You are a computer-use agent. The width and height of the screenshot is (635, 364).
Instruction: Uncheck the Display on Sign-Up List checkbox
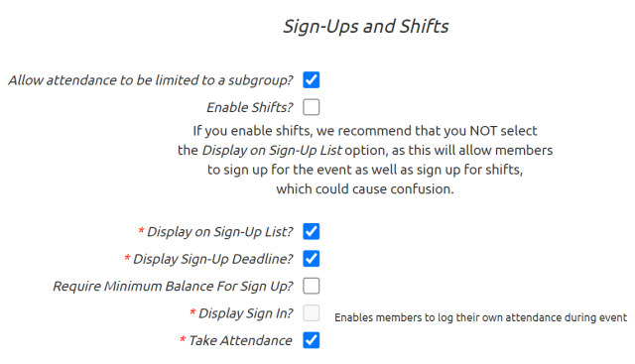(x=311, y=232)
